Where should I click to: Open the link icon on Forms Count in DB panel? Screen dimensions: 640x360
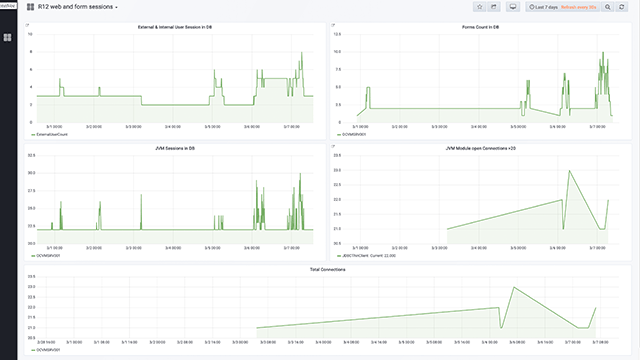coord(333,25)
